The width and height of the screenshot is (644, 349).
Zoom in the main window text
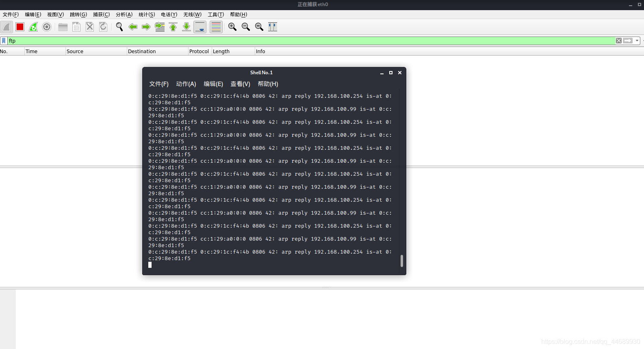pos(232,27)
